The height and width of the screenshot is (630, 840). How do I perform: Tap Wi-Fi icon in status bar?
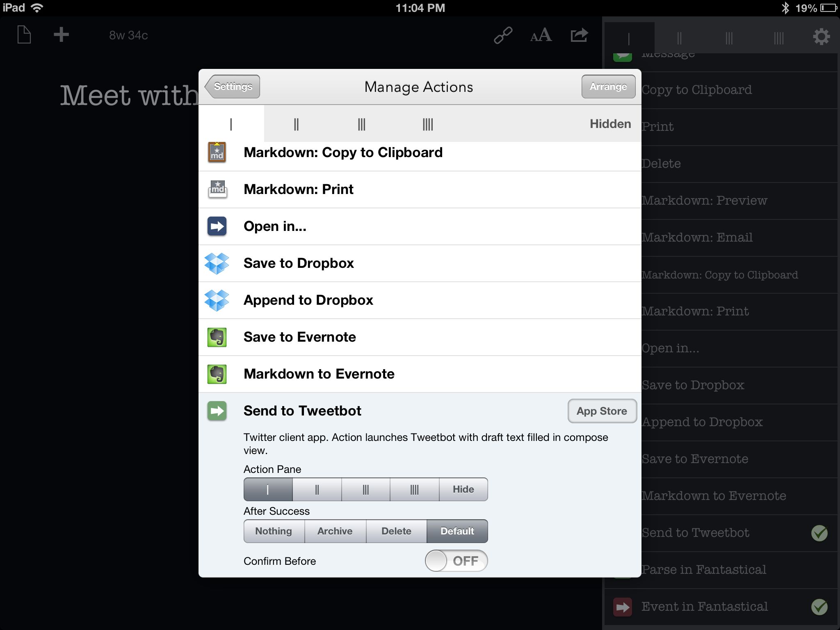(x=37, y=7)
